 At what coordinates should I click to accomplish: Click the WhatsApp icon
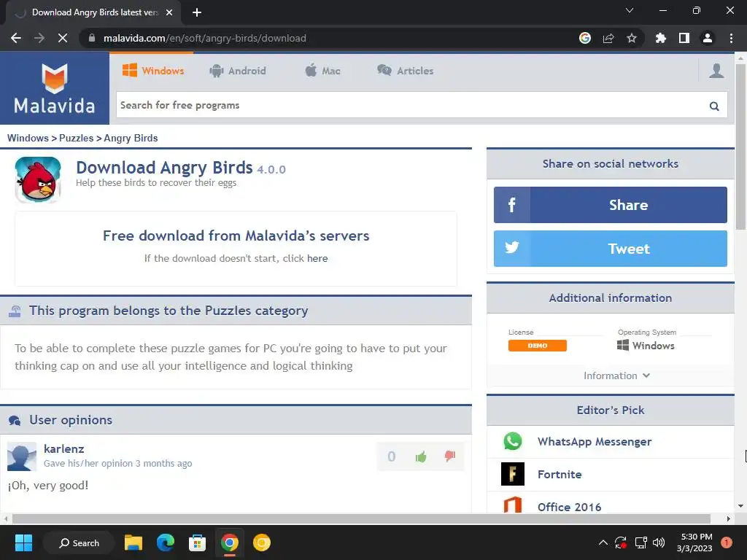click(x=513, y=441)
